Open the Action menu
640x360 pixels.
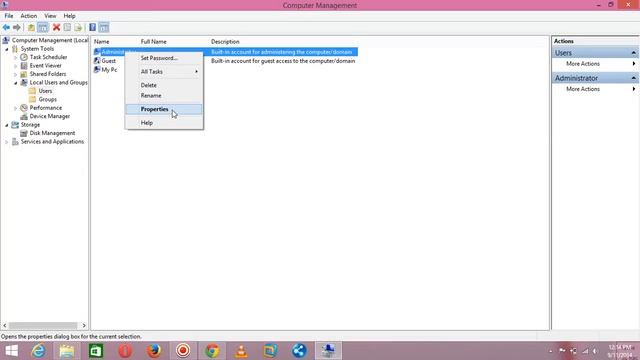click(29, 16)
